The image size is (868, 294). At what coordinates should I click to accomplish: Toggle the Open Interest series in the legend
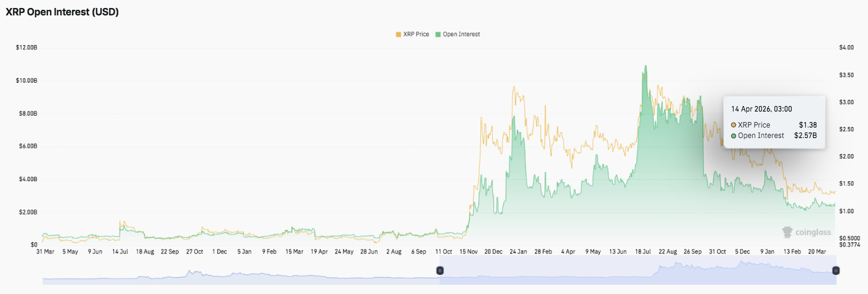click(457, 35)
